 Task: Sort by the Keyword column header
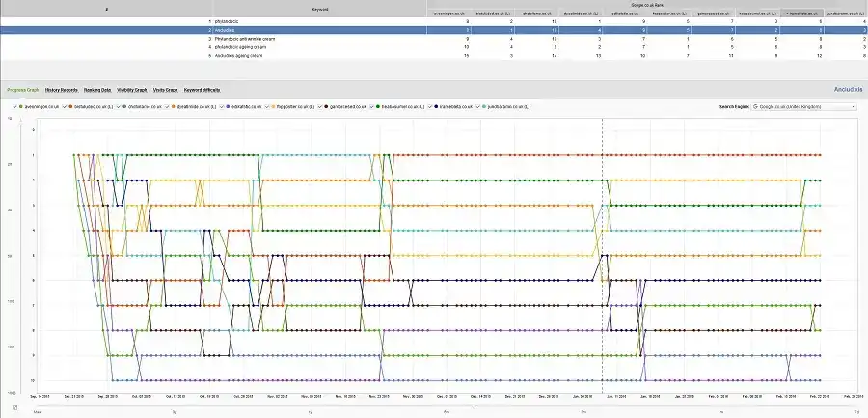click(320, 9)
